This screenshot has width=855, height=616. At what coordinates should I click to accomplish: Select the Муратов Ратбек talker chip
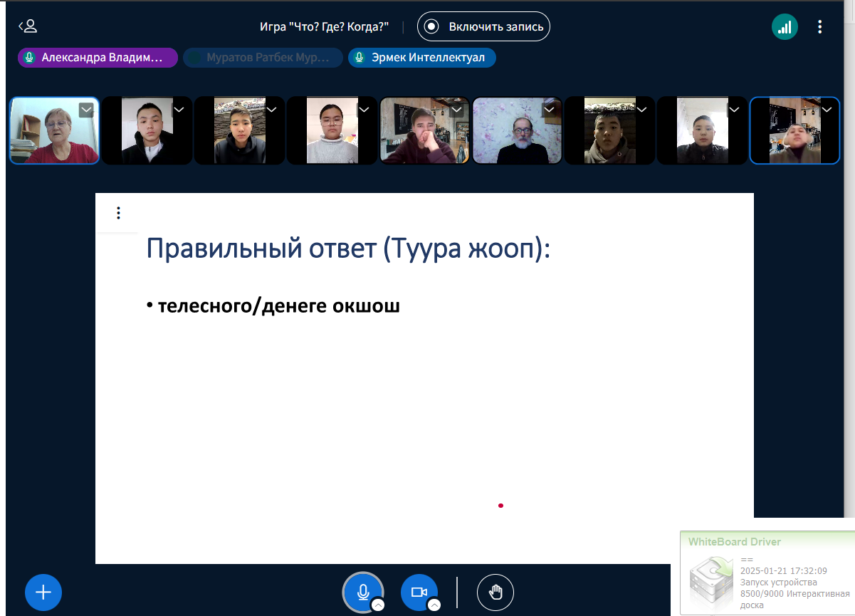(263, 58)
